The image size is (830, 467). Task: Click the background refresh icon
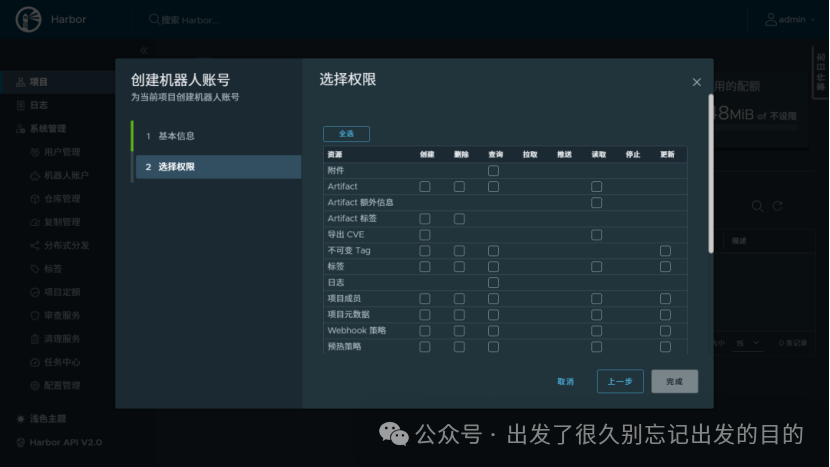point(777,206)
